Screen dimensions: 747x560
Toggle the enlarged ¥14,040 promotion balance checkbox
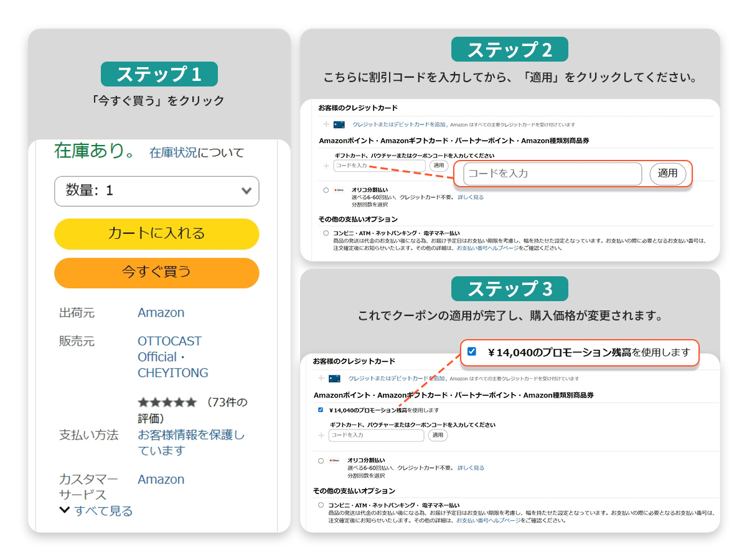472,352
